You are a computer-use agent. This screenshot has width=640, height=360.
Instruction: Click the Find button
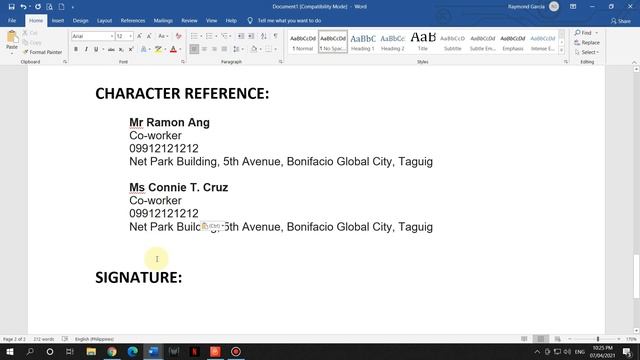583,33
